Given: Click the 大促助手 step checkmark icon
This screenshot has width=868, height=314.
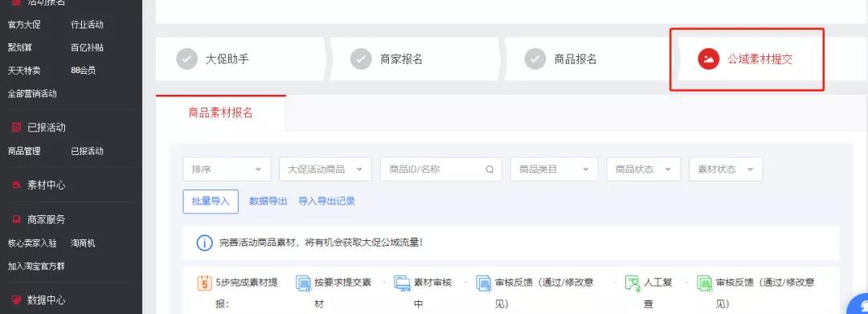Looking at the screenshot, I should 186,59.
